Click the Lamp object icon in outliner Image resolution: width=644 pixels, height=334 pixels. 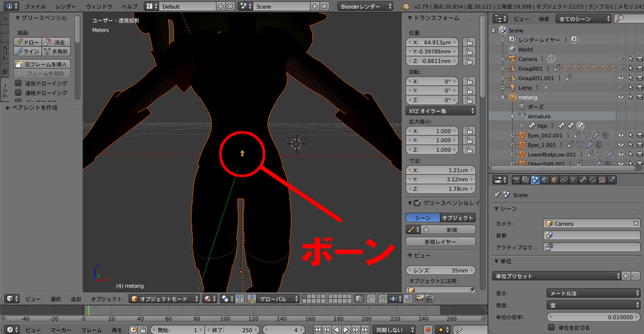pyautogui.click(x=512, y=87)
